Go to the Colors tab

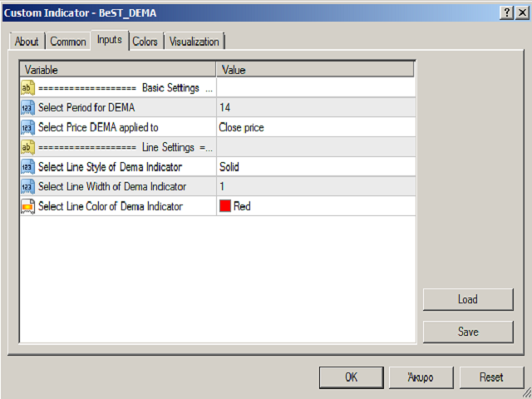tap(145, 42)
